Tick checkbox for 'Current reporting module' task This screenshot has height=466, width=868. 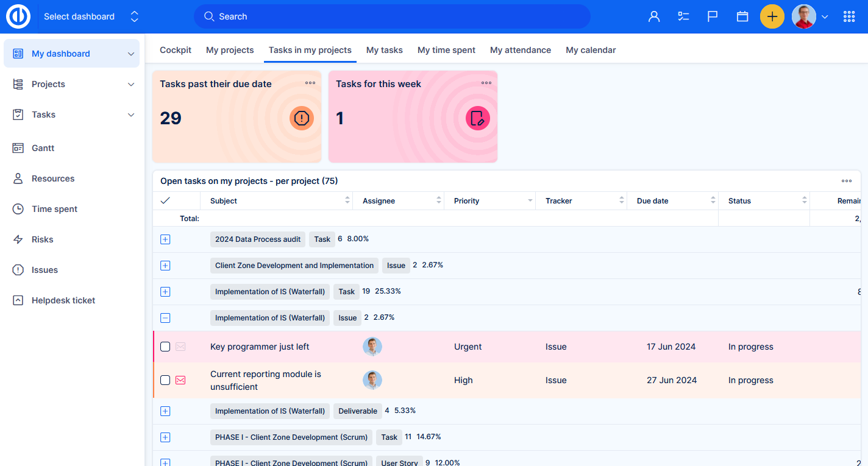(165, 380)
